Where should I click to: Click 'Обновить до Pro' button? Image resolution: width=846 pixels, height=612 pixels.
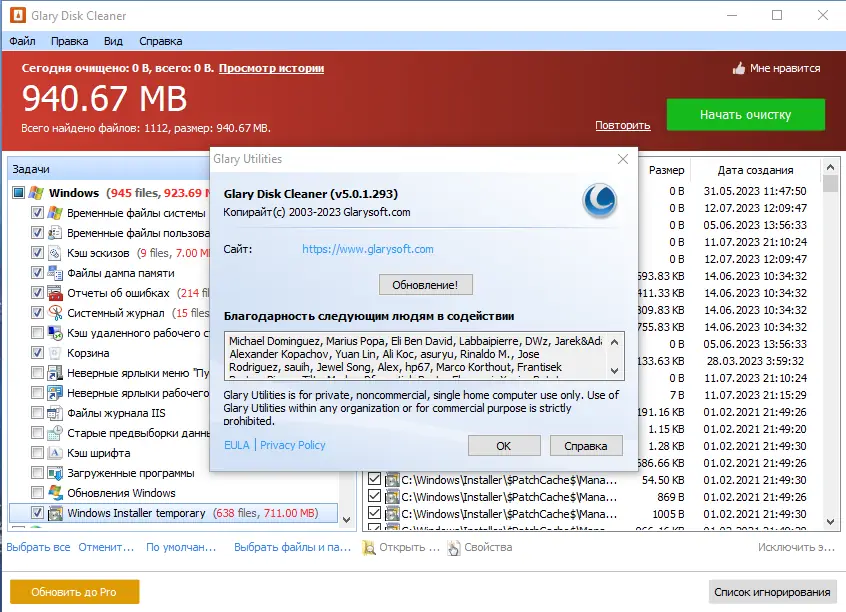(x=74, y=592)
